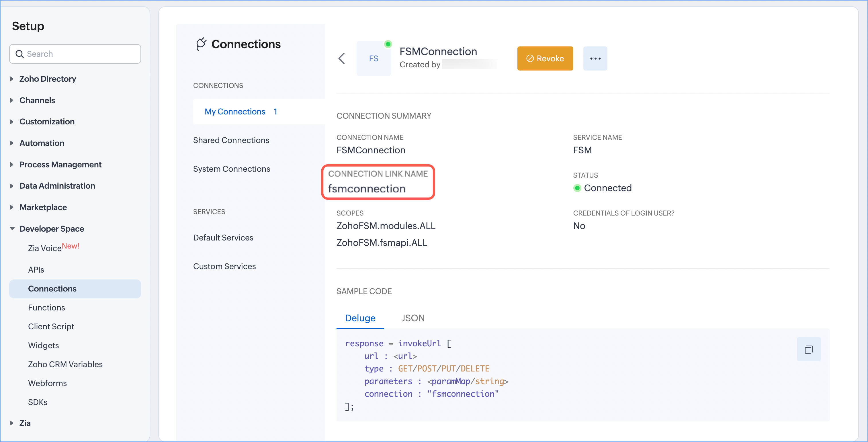Revoke the FSMConnection
The height and width of the screenshot is (442, 868).
545,58
